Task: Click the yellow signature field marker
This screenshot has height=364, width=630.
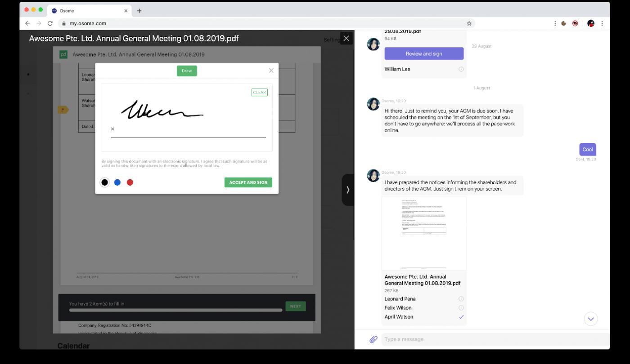Action: [63, 110]
